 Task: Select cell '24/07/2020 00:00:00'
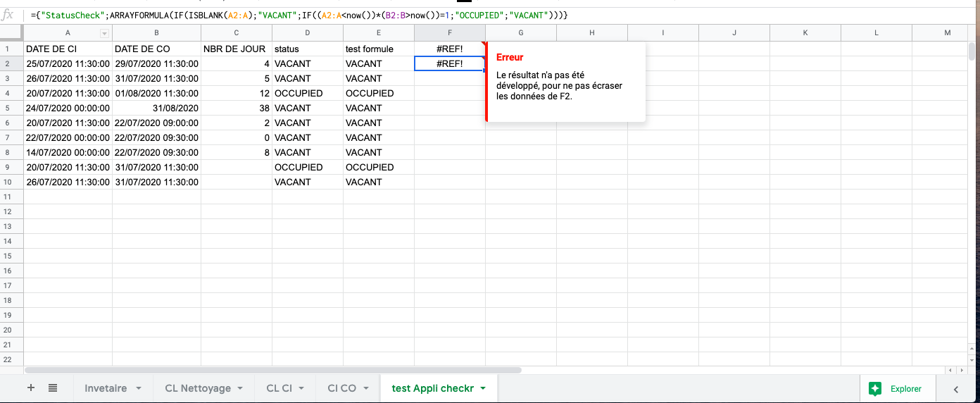point(68,108)
